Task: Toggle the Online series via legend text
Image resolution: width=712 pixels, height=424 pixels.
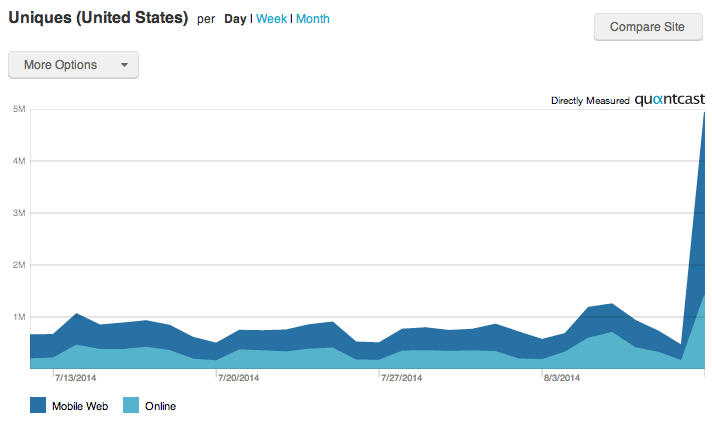Action: (x=160, y=406)
